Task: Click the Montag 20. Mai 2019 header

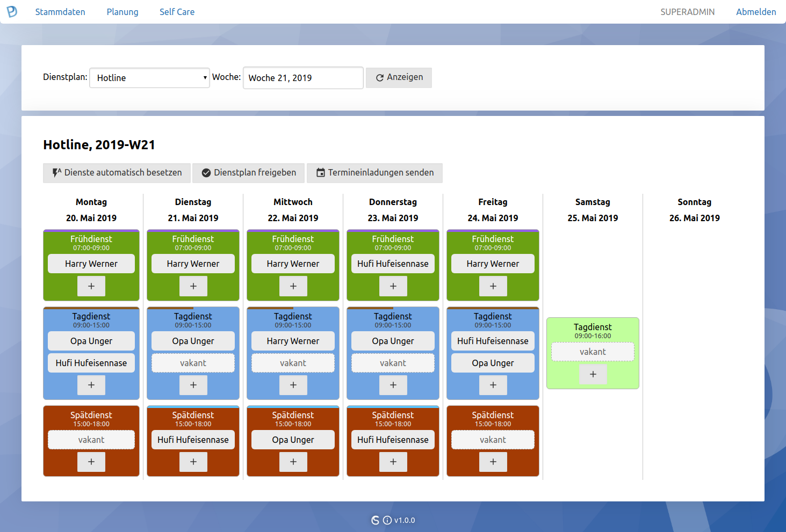Action: click(x=91, y=210)
